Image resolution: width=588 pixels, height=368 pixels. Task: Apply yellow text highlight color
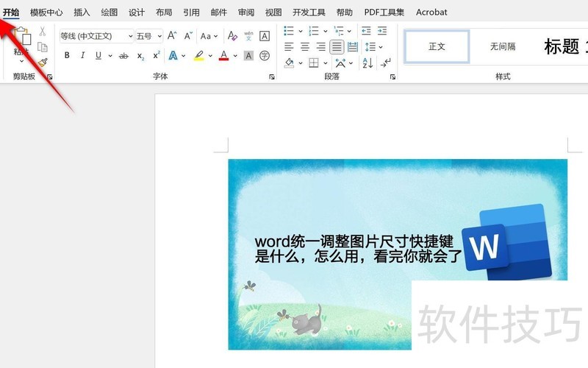(x=198, y=56)
